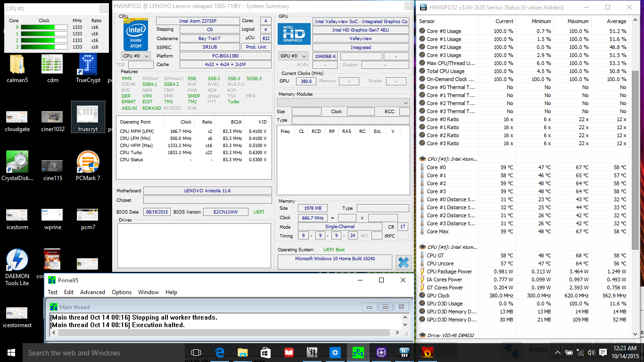Open the wprine desktop file

(x=53, y=219)
